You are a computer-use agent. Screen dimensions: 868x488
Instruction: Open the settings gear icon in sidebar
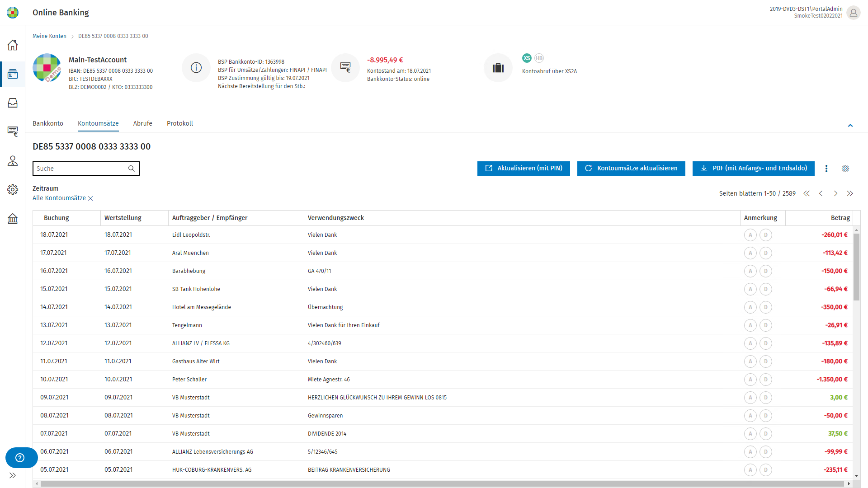pos(13,189)
